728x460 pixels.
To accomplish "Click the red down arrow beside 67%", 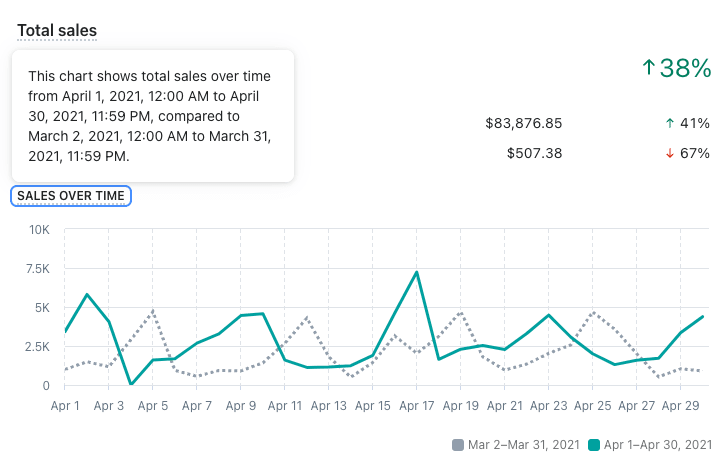I will pyautogui.click(x=670, y=153).
